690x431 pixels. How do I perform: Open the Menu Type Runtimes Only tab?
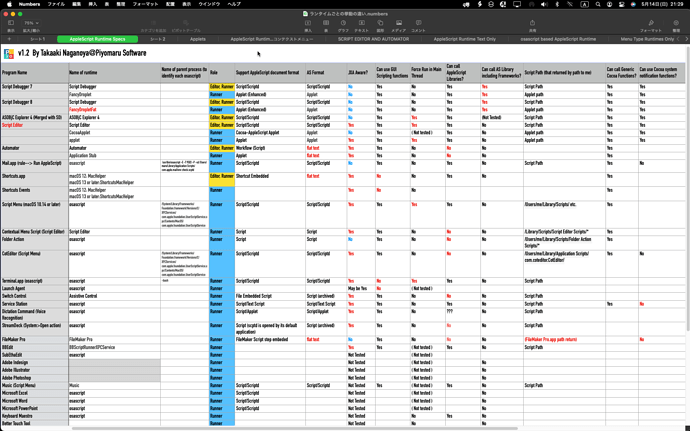point(647,39)
